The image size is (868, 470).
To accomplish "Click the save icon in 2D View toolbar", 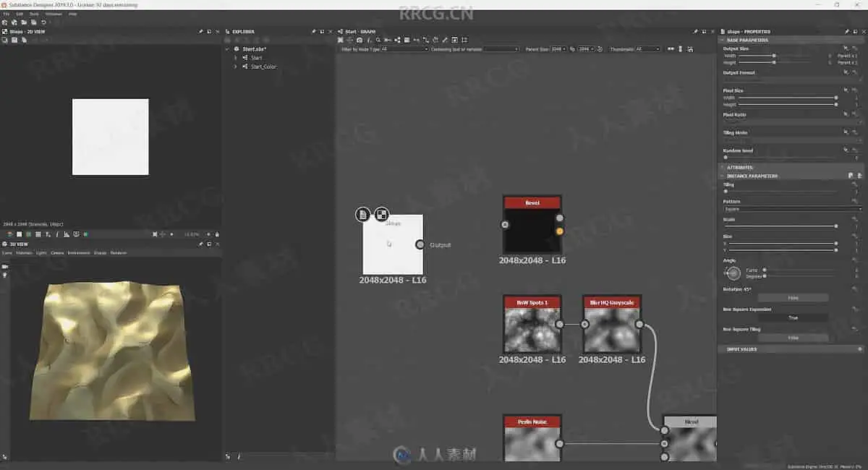I will [14, 40].
